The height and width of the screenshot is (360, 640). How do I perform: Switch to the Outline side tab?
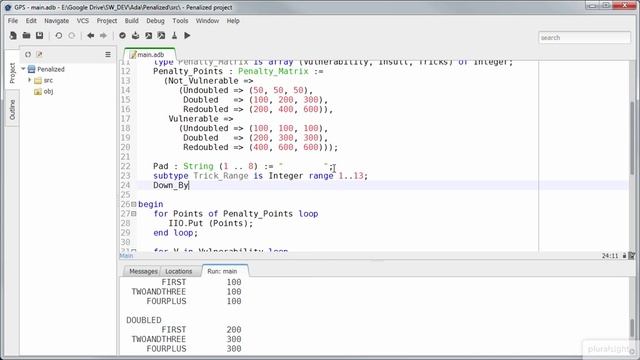[12, 109]
